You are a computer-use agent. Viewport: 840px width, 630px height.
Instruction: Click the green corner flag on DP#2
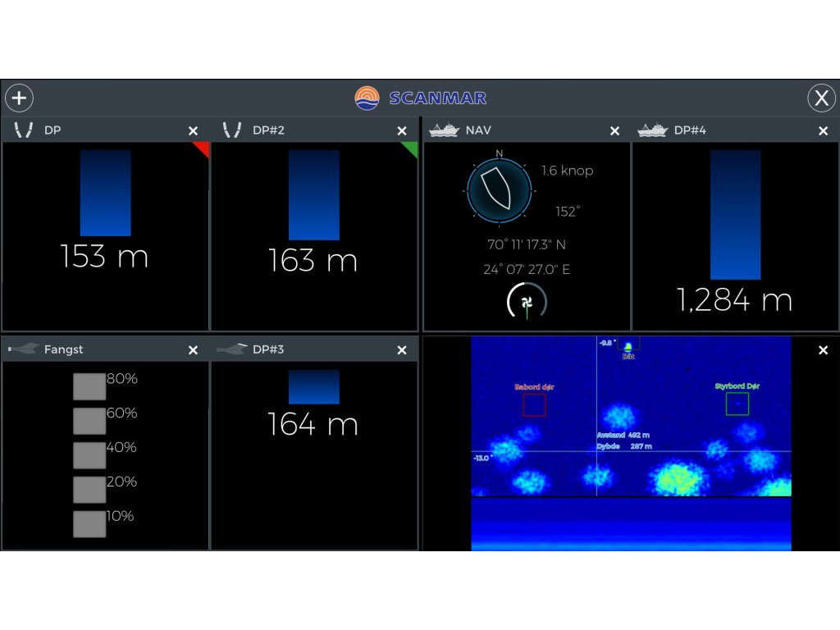(412, 148)
